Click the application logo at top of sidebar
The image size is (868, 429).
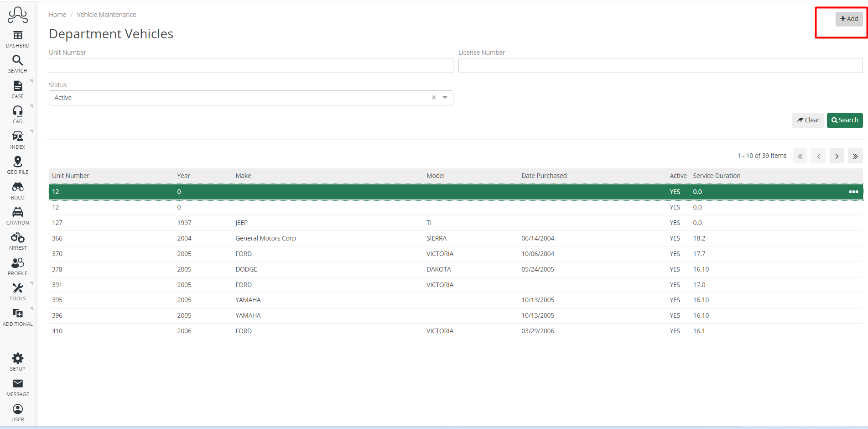pos(18,15)
